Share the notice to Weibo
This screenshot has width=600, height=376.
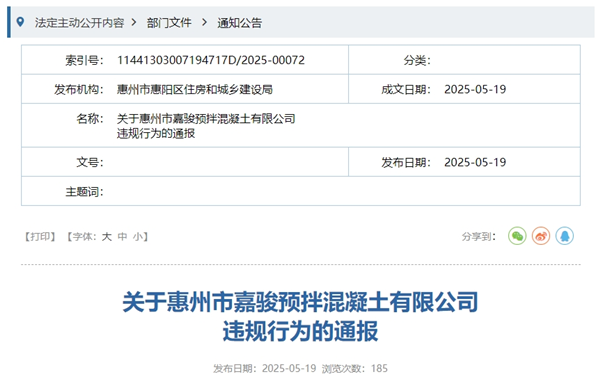[x=541, y=236]
